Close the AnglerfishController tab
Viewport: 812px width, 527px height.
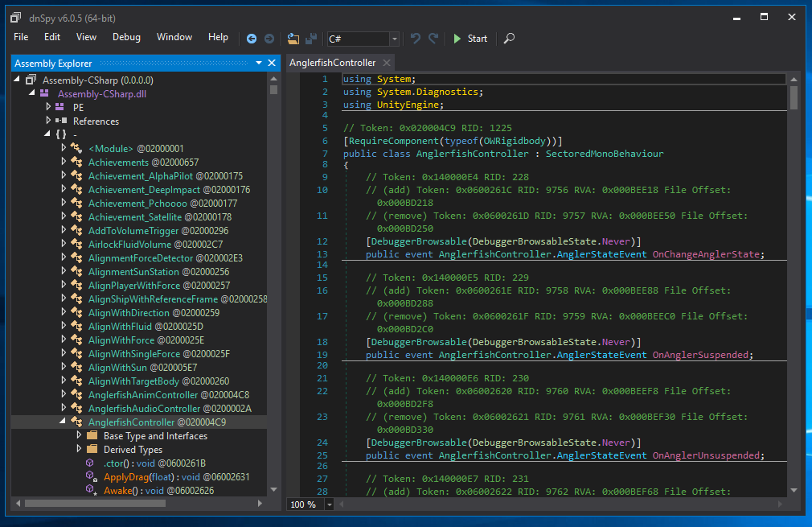coord(387,63)
